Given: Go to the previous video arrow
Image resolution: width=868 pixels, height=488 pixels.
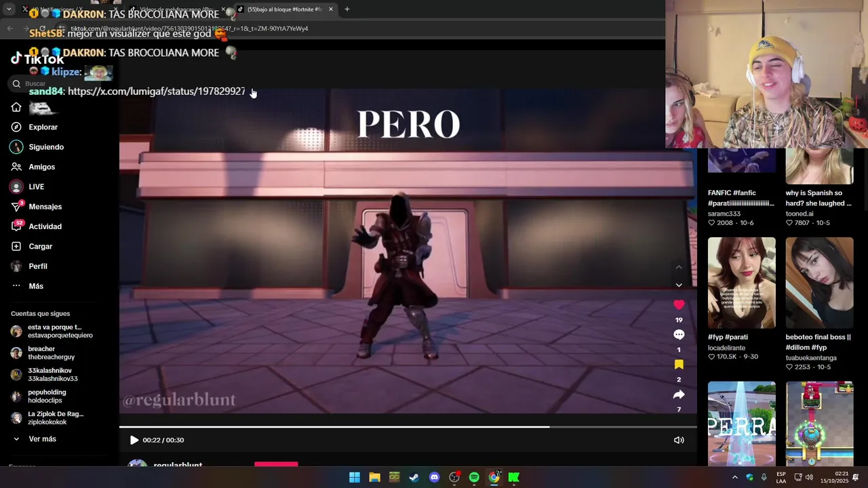Looking at the screenshot, I should [679, 267].
